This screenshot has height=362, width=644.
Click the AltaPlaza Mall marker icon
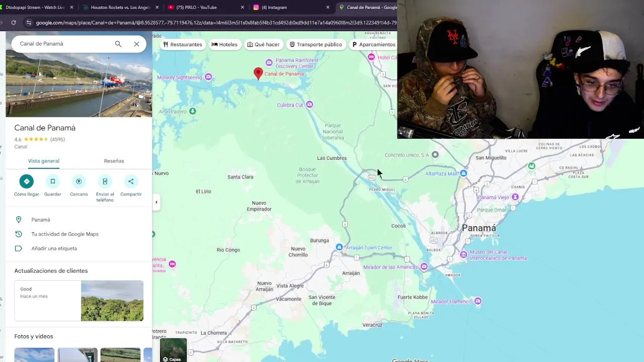coord(463,173)
